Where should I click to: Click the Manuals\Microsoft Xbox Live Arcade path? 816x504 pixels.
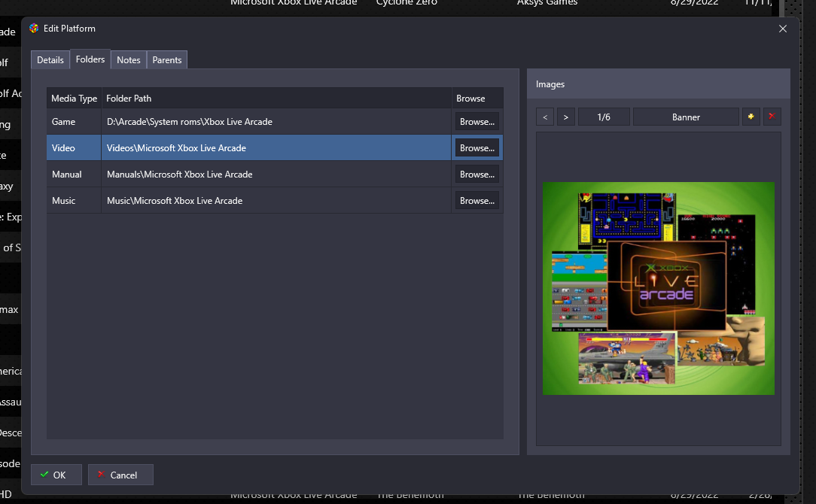[x=180, y=175]
